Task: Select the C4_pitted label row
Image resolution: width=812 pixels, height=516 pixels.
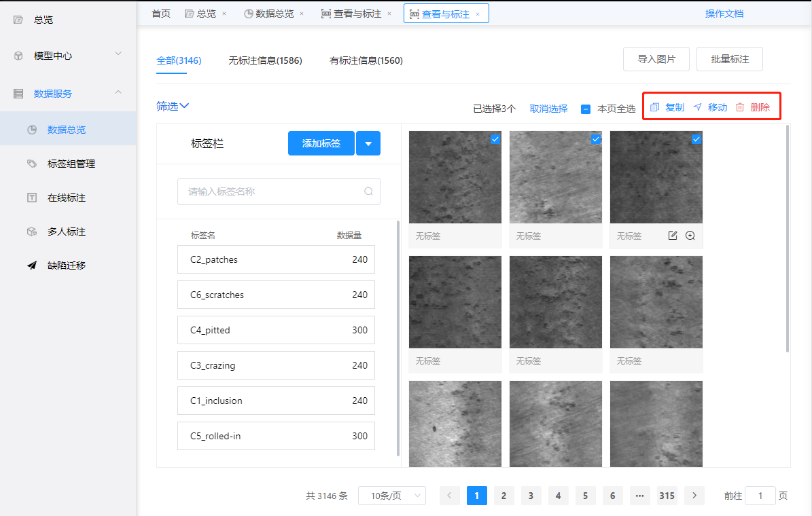Action: (276, 330)
